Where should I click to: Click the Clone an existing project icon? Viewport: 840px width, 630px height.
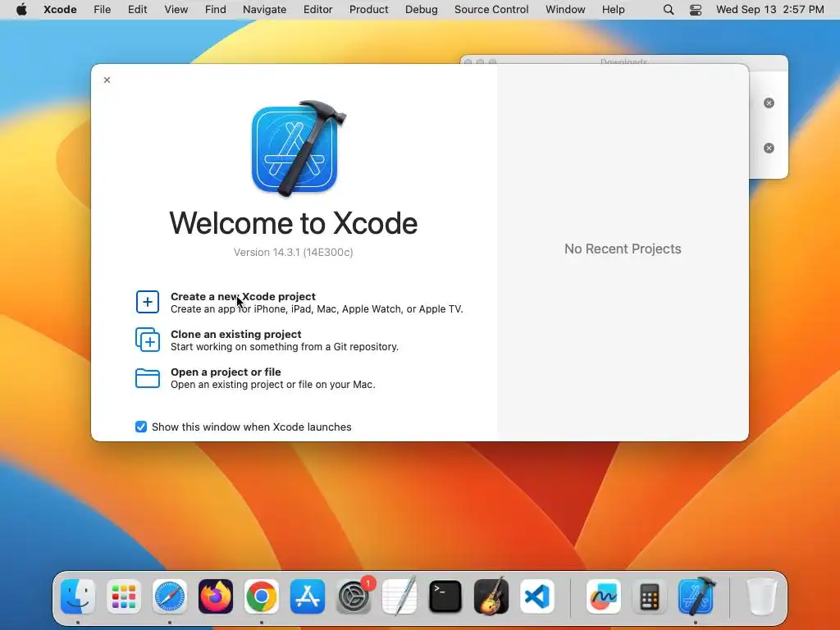[148, 340]
